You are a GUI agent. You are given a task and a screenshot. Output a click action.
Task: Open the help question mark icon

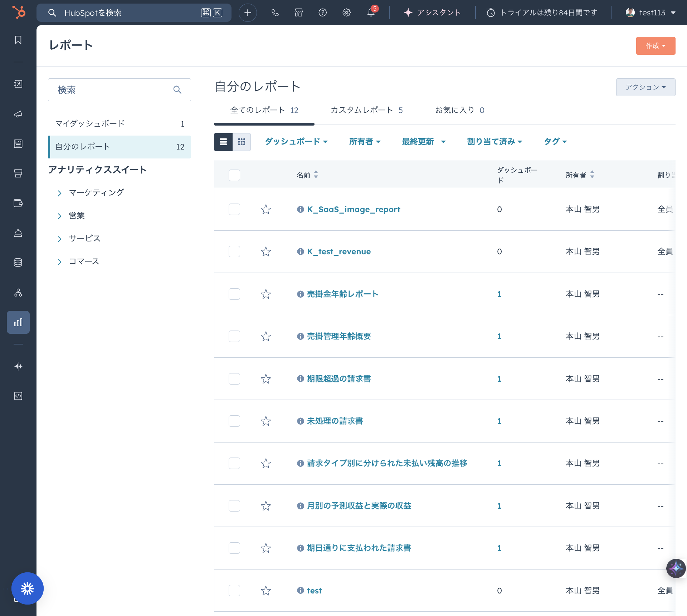(322, 13)
